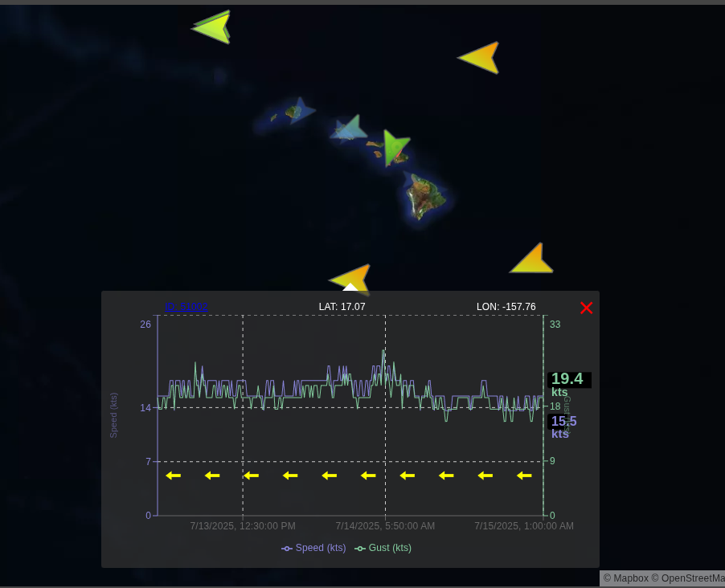The image size is (725, 588).
Task: Click the 7/15/2025, 1:00:00 AM axis label
Action: tap(524, 526)
